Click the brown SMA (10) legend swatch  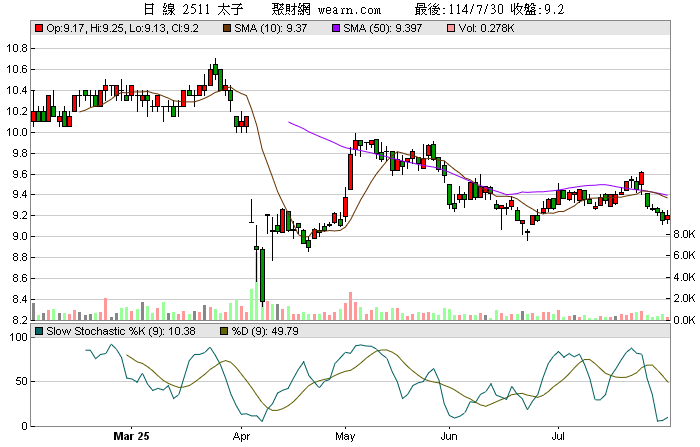227,28
